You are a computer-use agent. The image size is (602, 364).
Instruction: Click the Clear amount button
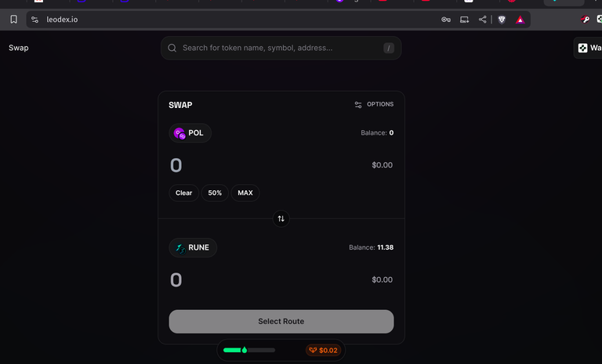(184, 193)
